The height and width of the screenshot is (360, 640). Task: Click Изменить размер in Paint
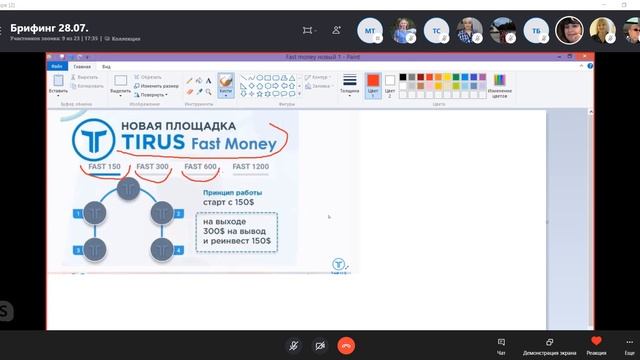(156, 86)
